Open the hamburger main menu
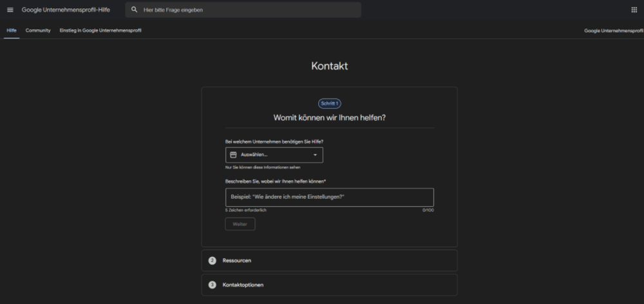Image resolution: width=644 pixels, height=304 pixels. tap(10, 10)
